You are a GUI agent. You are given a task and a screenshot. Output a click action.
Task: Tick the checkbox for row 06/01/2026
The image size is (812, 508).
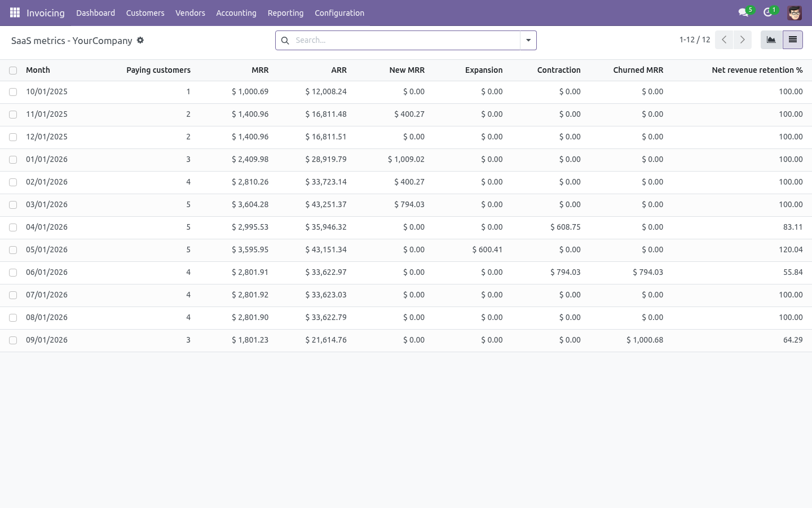pyautogui.click(x=13, y=273)
